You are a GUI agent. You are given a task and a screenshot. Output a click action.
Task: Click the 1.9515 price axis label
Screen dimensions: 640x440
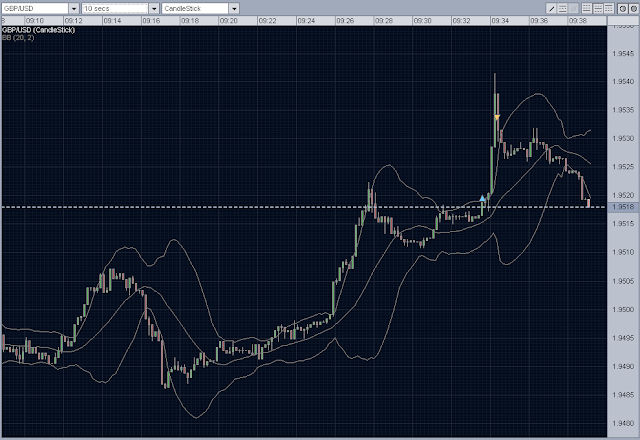pyautogui.click(x=624, y=224)
